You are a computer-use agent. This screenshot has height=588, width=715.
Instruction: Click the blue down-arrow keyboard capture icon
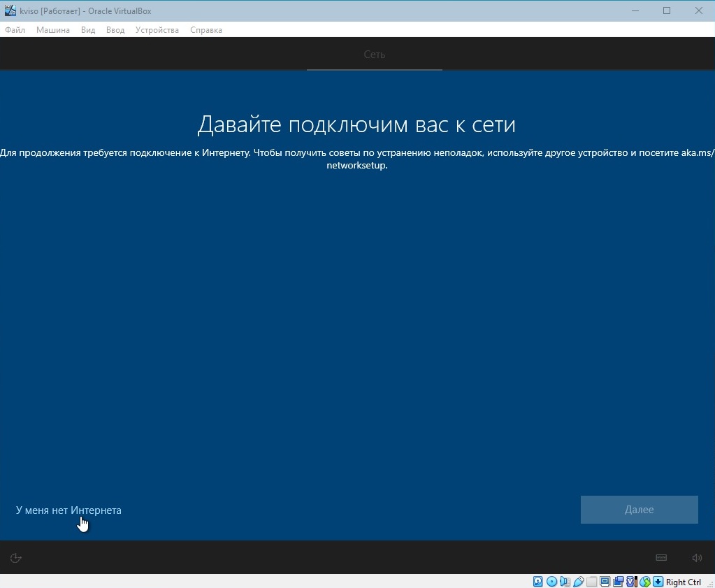tap(658, 582)
